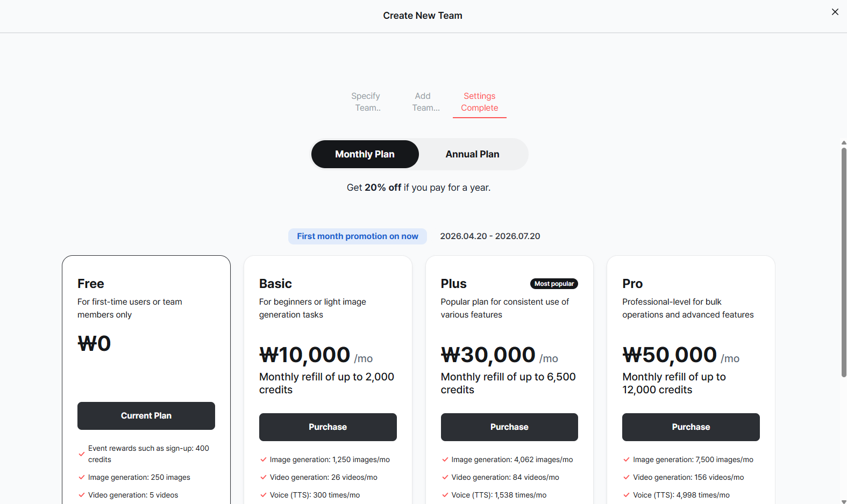847x504 pixels.
Task: Click checkmark icon next to Voice 300 times/mo
Action: 264,495
